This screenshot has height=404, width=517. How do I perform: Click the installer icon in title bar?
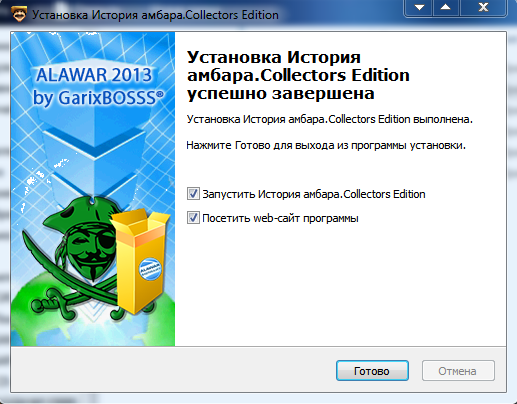click(19, 14)
